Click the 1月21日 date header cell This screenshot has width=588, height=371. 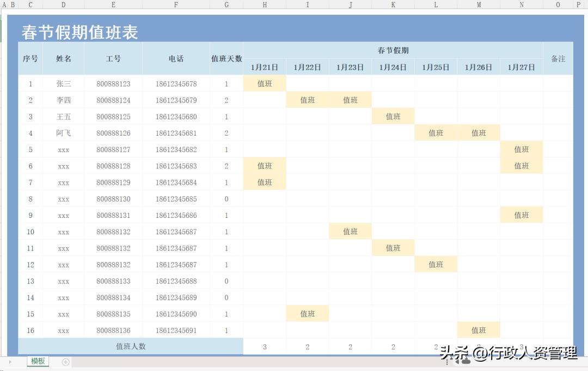point(265,67)
